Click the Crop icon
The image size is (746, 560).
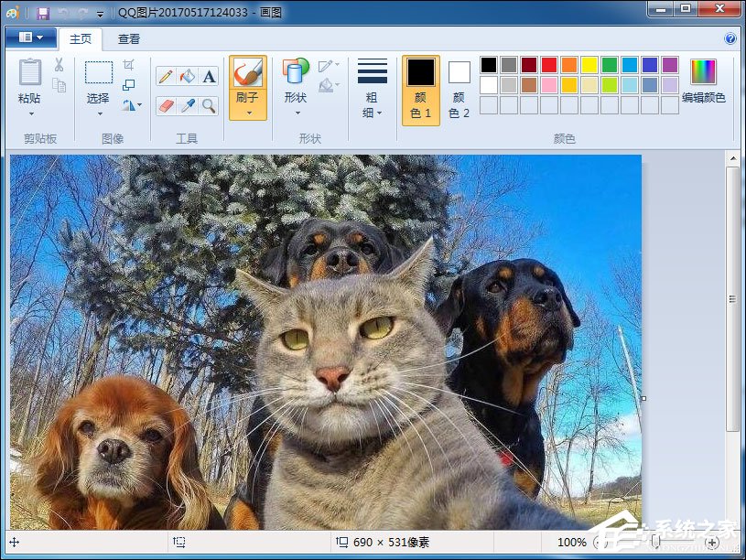pyautogui.click(x=128, y=65)
